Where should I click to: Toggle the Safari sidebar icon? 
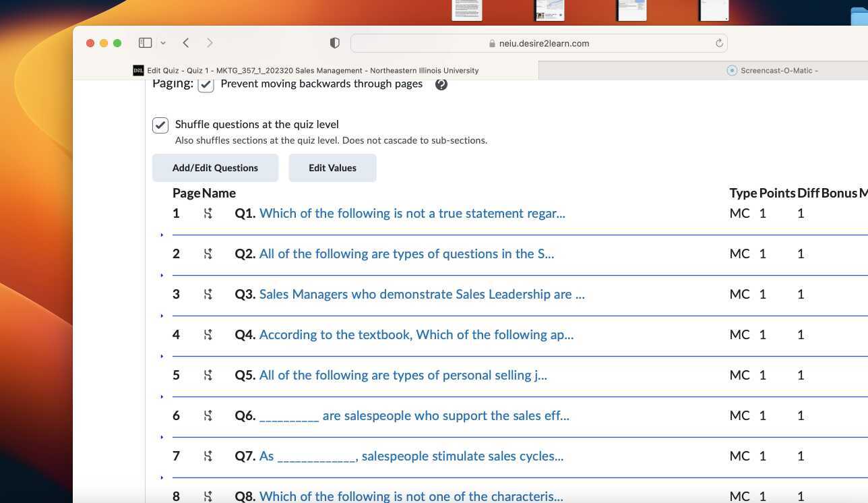coord(145,42)
